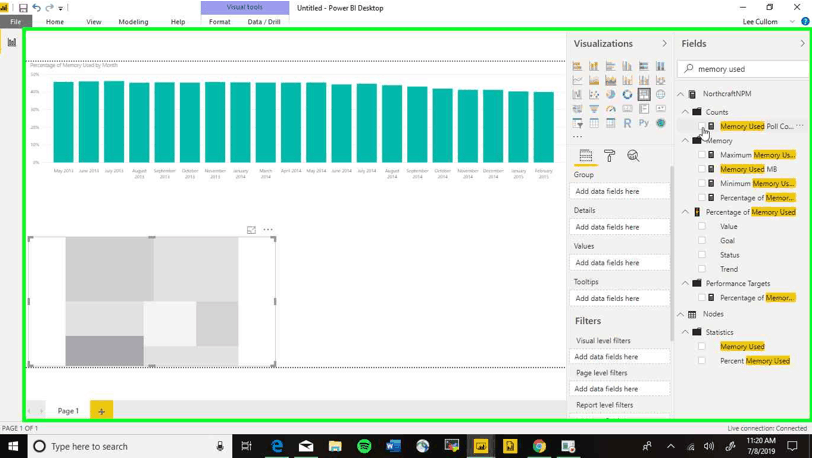Select the Area chart visualization
This screenshot has width=814, height=459.
tap(594, 80)
